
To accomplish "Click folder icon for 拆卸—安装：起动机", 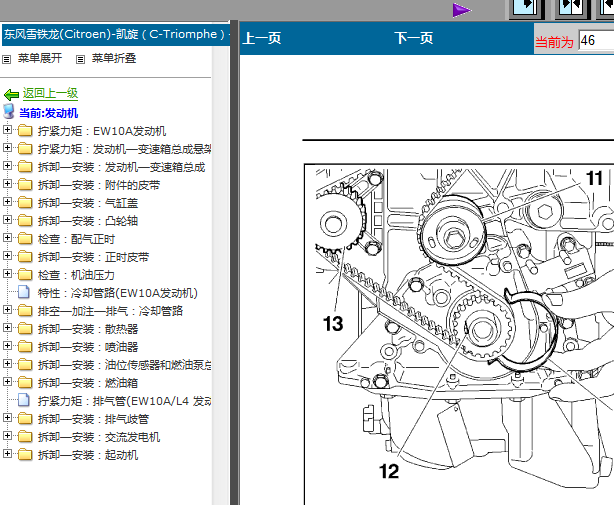I will click(25, 454).
